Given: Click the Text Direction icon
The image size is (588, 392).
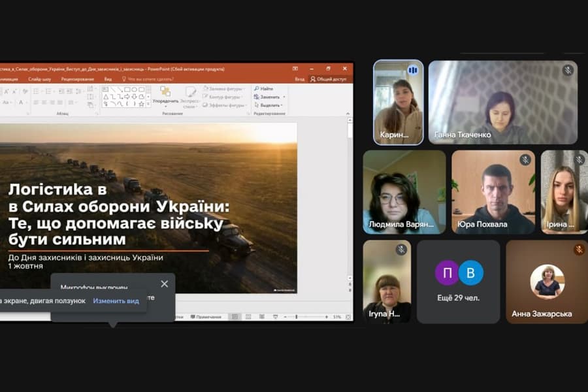Looking at the screenshot, I should coord(90,89).
